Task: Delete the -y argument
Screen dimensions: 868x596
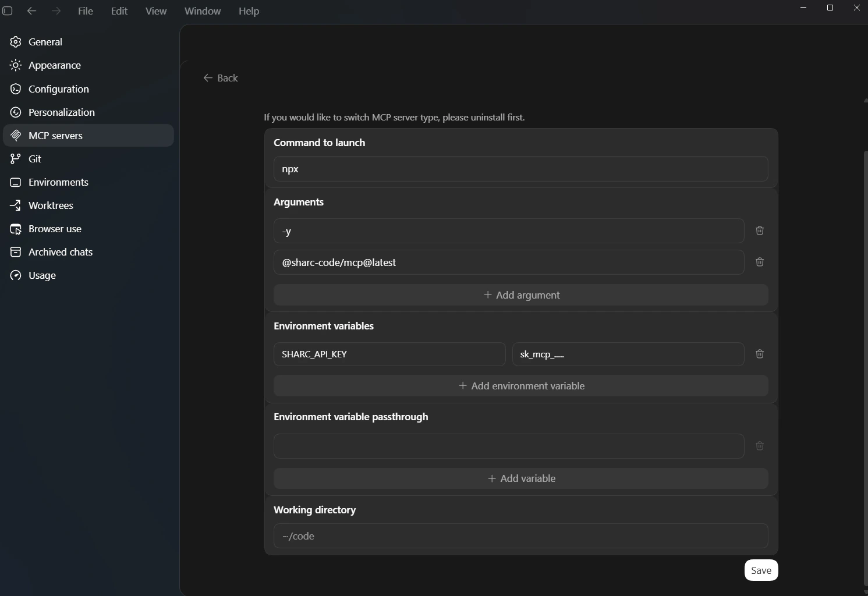Action: (x=760, y=230)
